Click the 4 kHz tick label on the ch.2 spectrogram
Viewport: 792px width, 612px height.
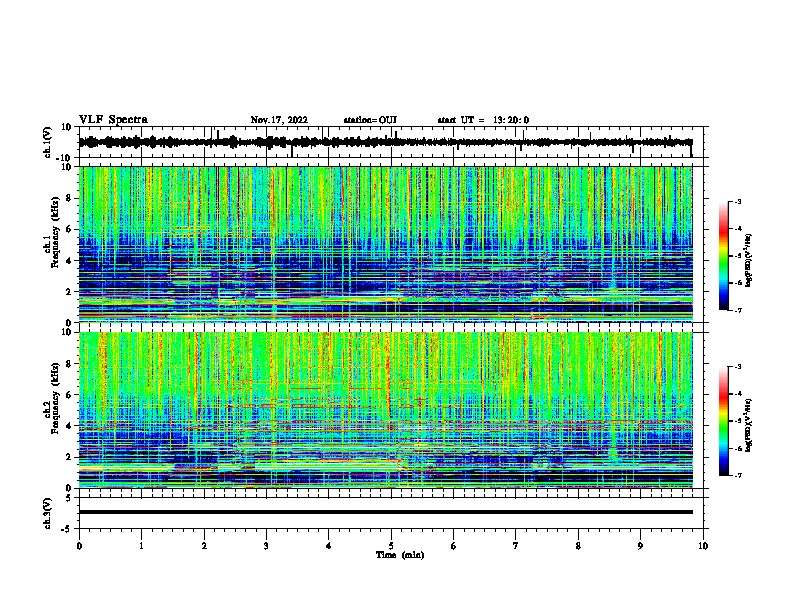(x=69, y=426)
